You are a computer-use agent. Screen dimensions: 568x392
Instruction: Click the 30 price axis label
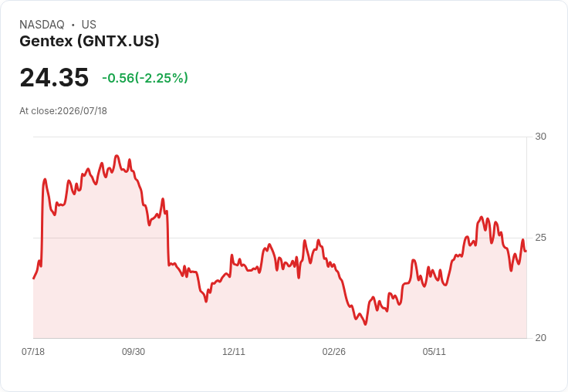pyautogui.click(x=540, y=137)
